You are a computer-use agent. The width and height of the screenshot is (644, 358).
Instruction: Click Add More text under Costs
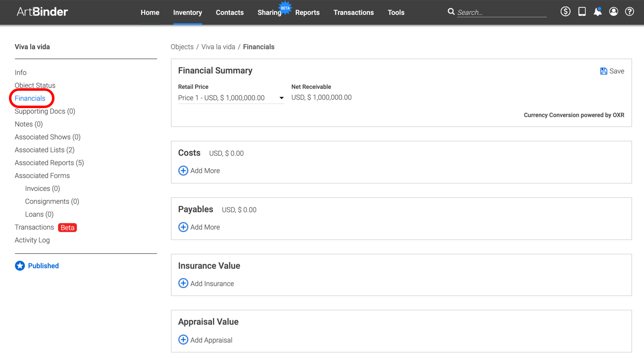pyautogui.click(x=205, y=171)
